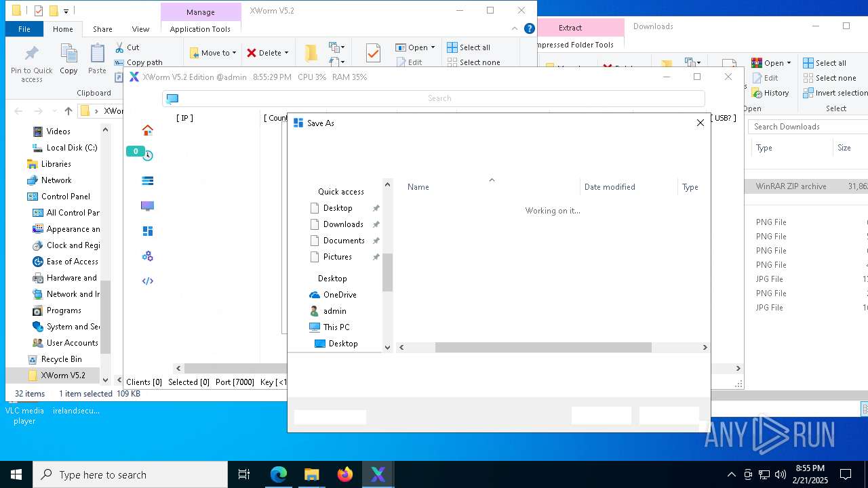Open the Quick Access Toolbar customize arrow
Viewport: 868px width, 488px height.
(x=66, y=11)
